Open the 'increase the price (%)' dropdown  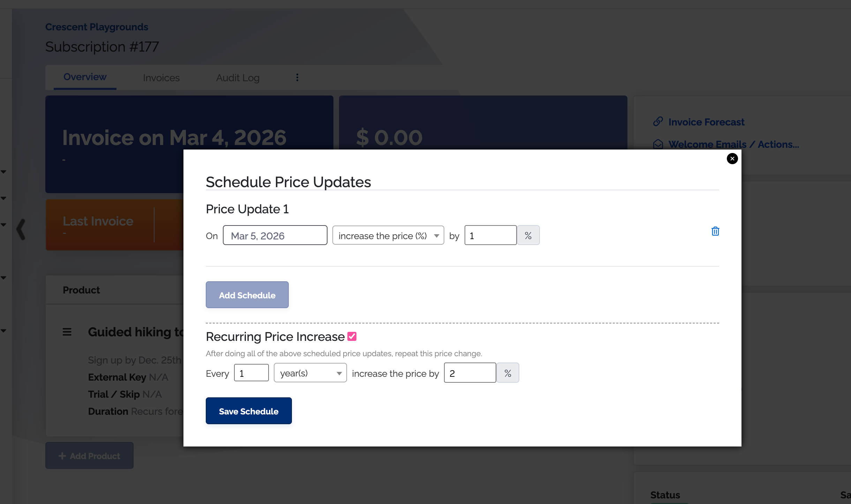(x=388, y=236)
